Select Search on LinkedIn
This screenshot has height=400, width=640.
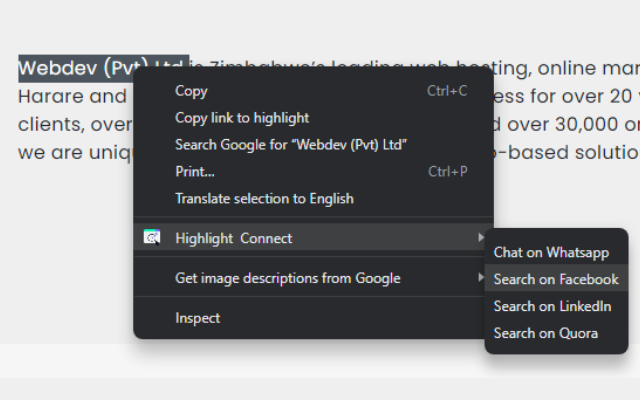pyautogui.click(x=556, y=306)
